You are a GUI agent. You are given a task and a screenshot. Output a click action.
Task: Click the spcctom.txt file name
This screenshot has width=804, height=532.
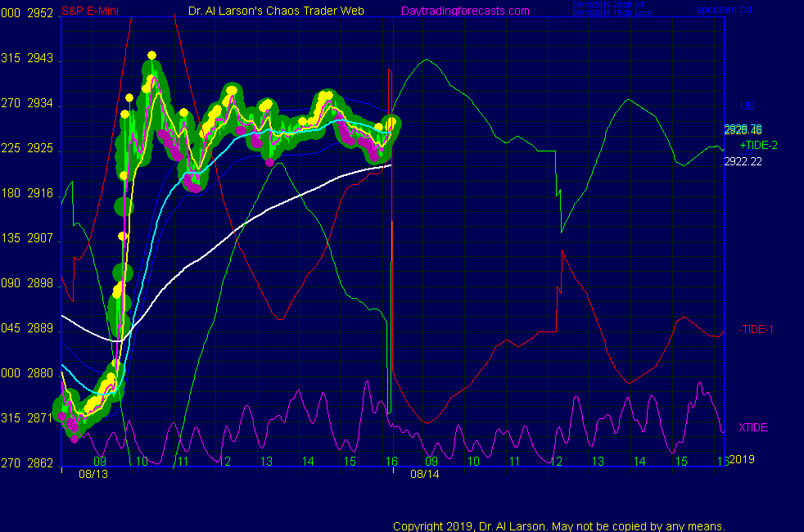click(724, 10)
